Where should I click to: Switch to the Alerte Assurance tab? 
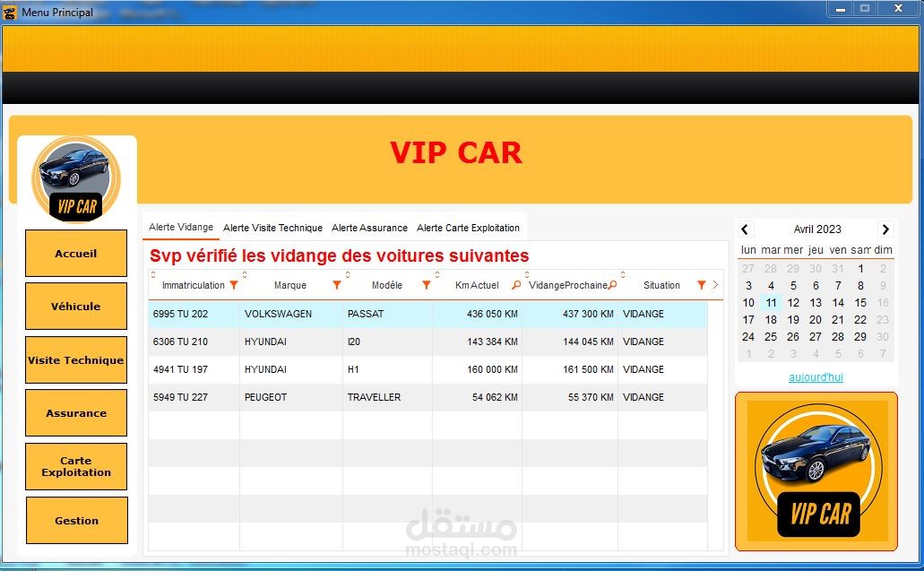tap(368, 228)
